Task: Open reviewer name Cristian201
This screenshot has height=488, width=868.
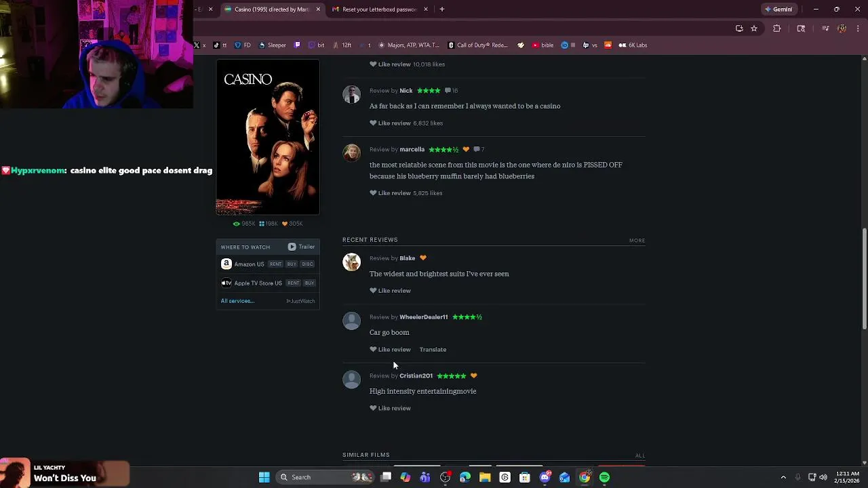Action: [x=416, y=376]
